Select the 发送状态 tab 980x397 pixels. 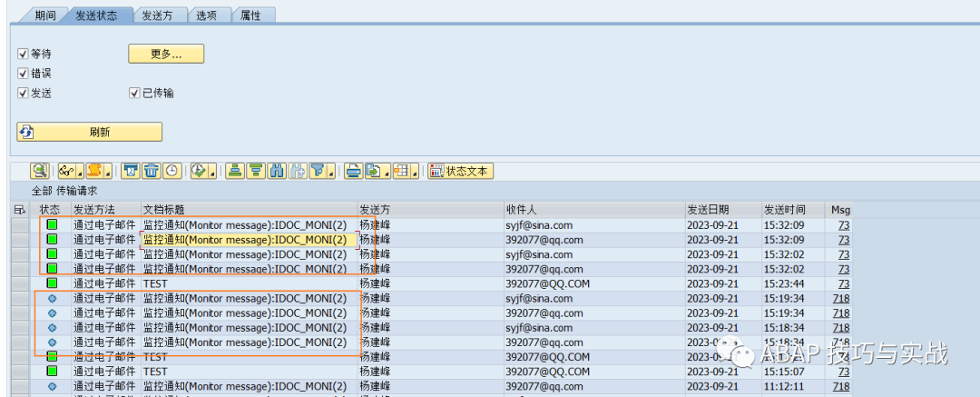[96, 15]
